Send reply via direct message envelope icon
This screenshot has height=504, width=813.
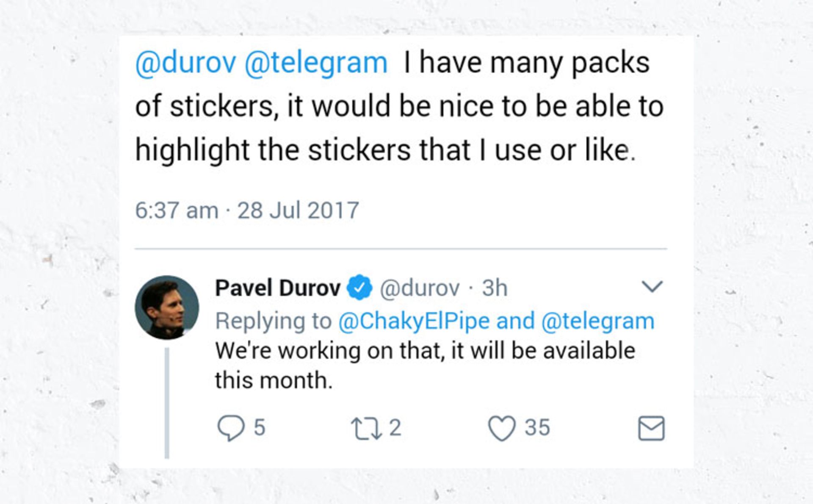pyautogui.click(x=651, y=428)
